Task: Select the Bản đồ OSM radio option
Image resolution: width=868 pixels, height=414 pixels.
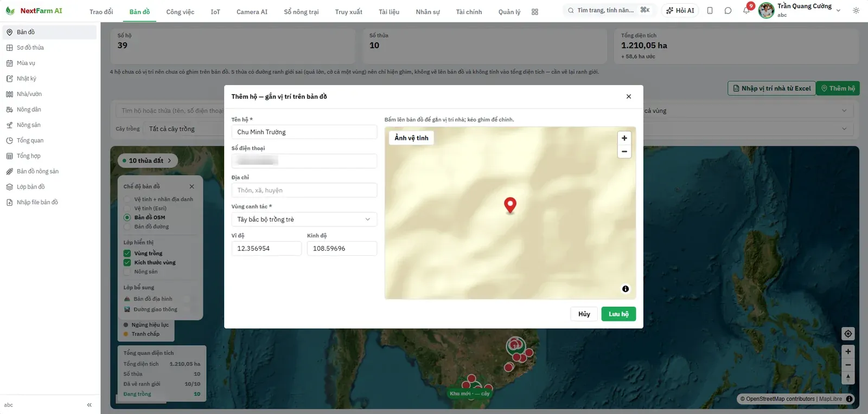Action: tap(127, 217)
